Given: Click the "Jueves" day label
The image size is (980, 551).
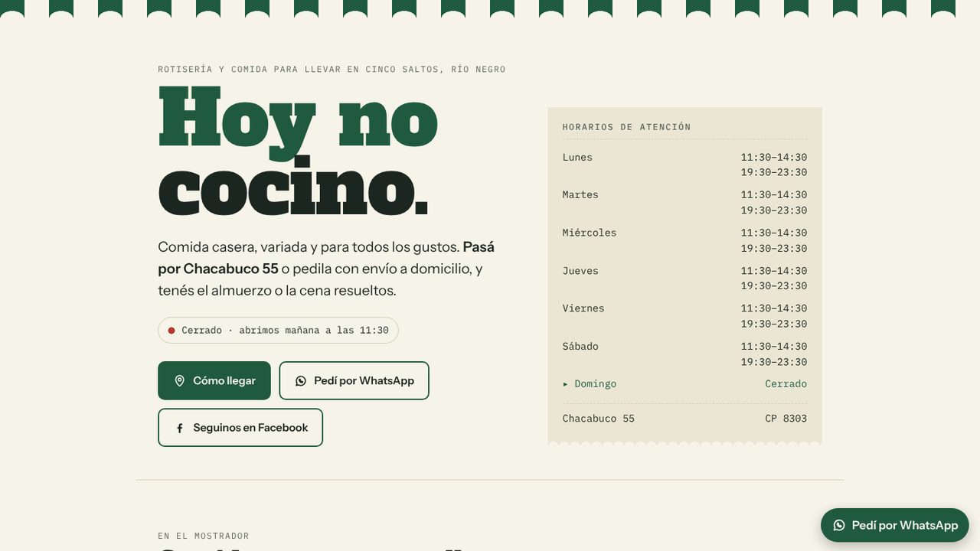Looking at the screenshot, I should coord(580,270).
